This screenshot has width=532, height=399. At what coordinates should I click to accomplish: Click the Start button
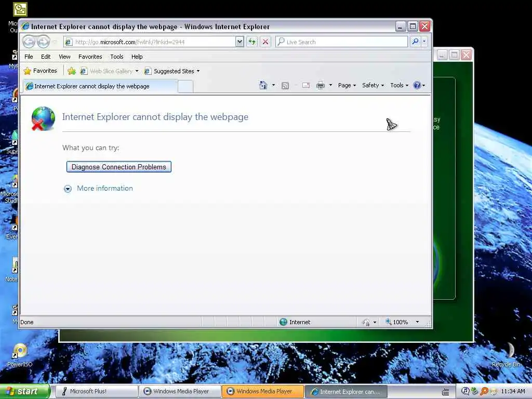pyautogui.click(x=25, y=391)
